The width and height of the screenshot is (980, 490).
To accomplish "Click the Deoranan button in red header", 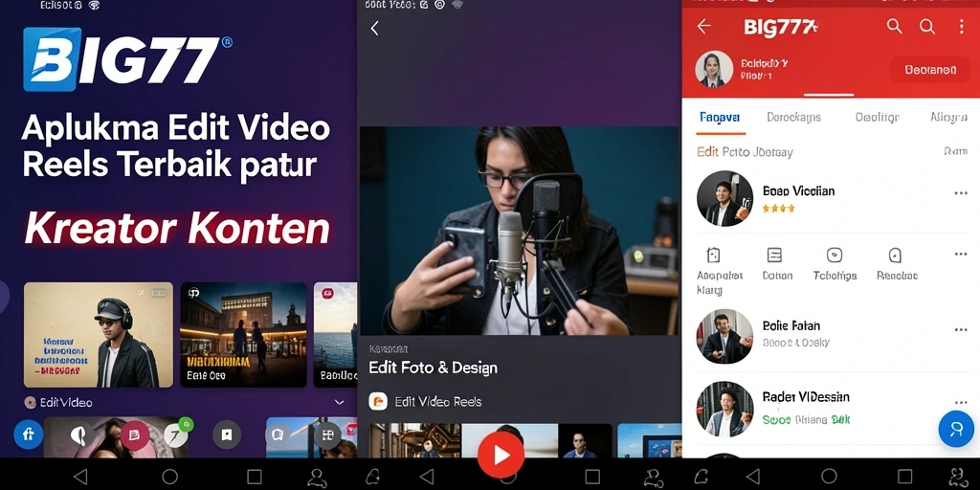I will click(x=930, y=70).
